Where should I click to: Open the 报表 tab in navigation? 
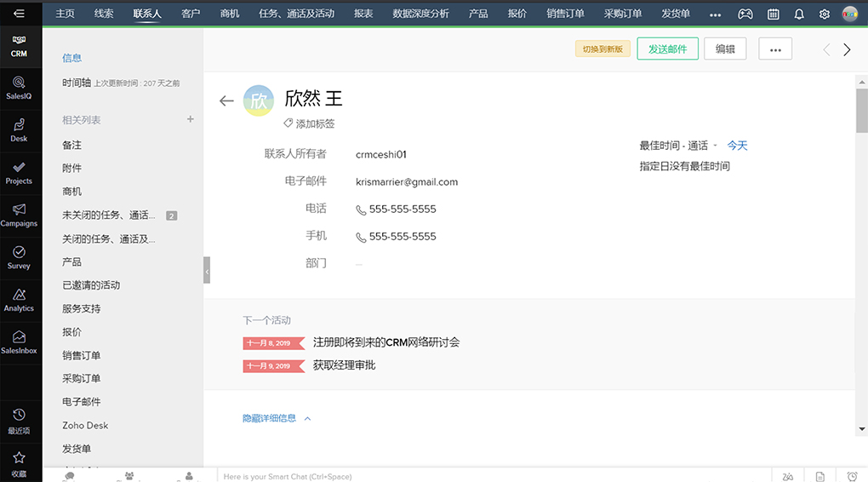363,14
